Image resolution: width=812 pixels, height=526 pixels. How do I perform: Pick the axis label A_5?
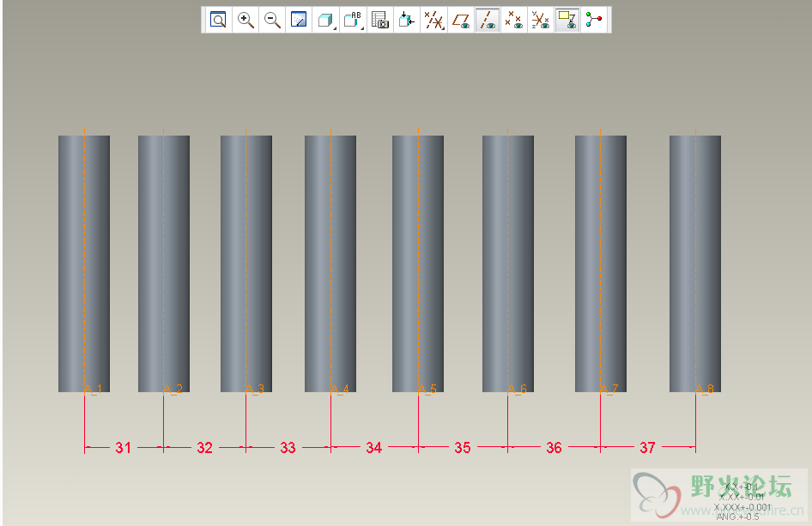427,389
